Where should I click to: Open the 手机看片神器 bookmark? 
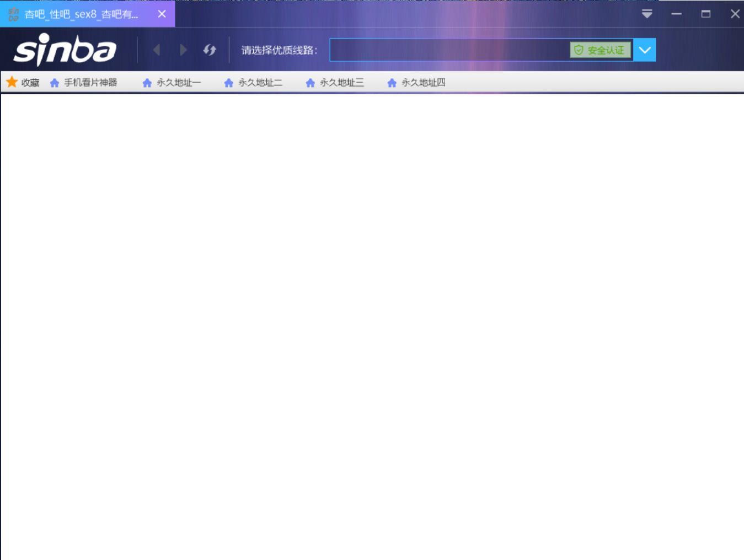coord(83,83)
